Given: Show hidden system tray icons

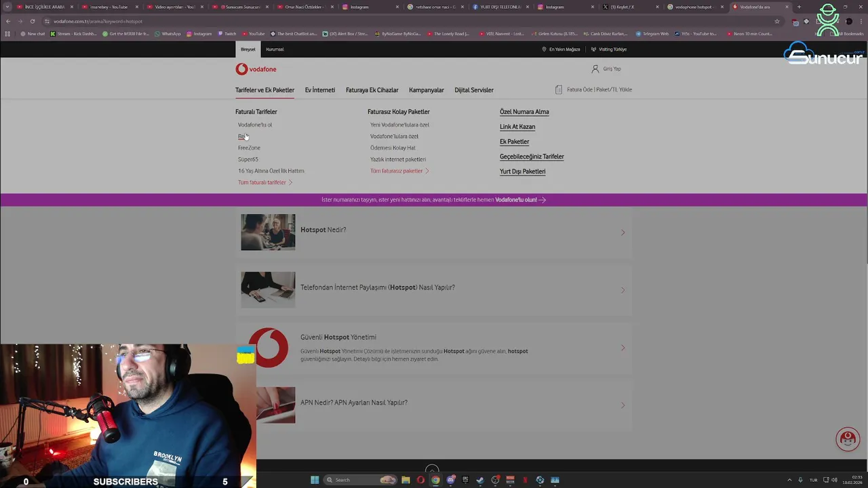Looking at the screenshot, I should [x=789, y=480].
